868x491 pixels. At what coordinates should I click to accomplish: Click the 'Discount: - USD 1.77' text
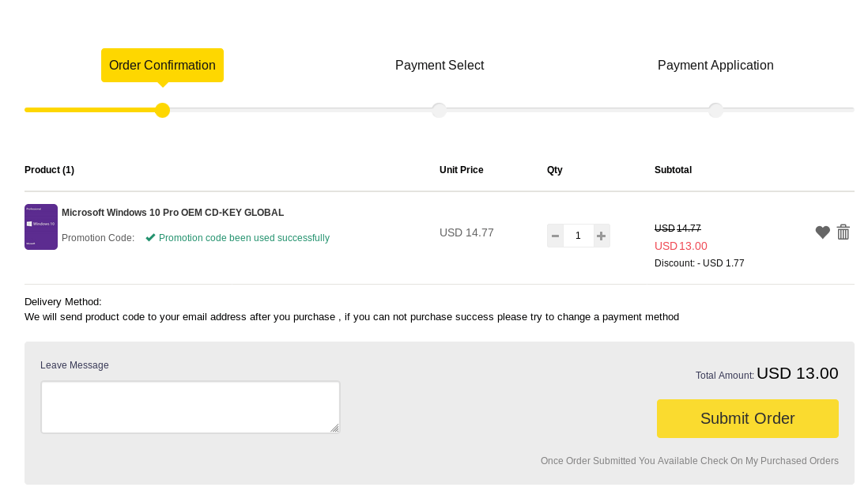[x=699, y=263]
